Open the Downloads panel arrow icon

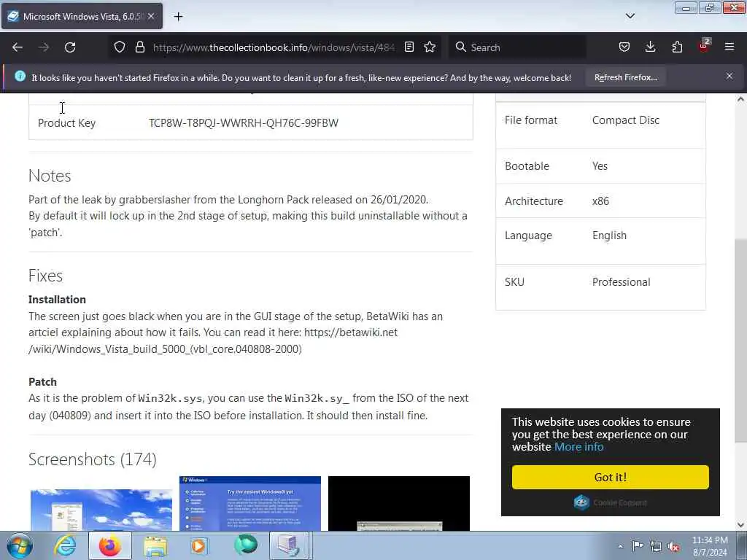(x=650, y=47)
